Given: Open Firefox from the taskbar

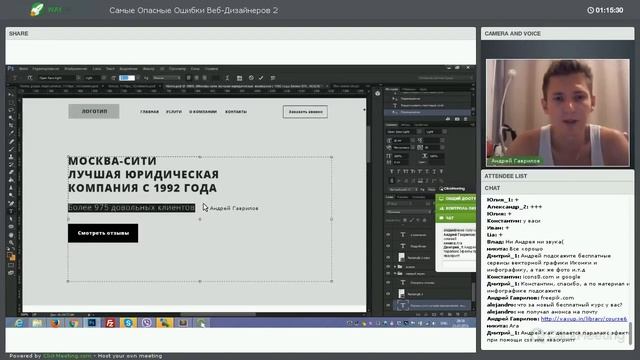Looking at the screenshot, I should coord(56,323).
